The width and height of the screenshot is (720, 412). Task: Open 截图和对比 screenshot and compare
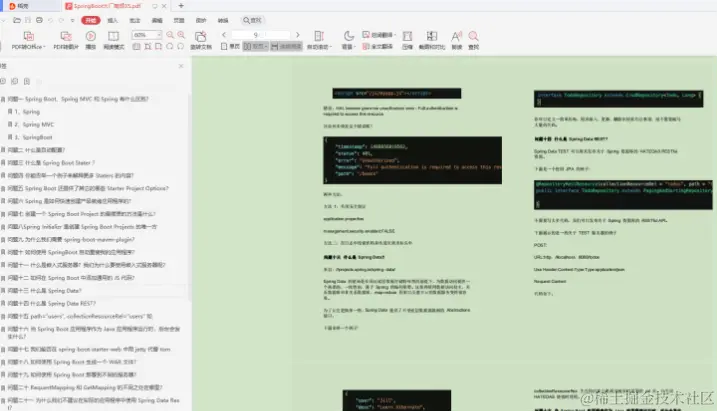[432, 40]
